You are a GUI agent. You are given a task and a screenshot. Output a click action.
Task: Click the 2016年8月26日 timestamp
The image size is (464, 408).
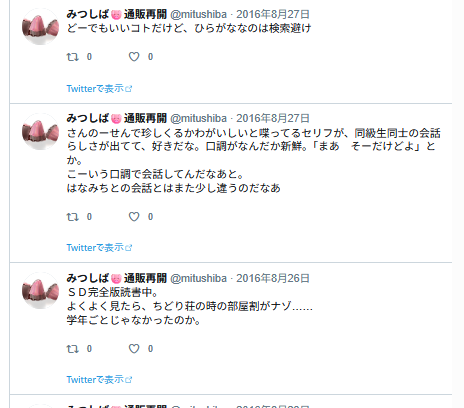point(273,278)
